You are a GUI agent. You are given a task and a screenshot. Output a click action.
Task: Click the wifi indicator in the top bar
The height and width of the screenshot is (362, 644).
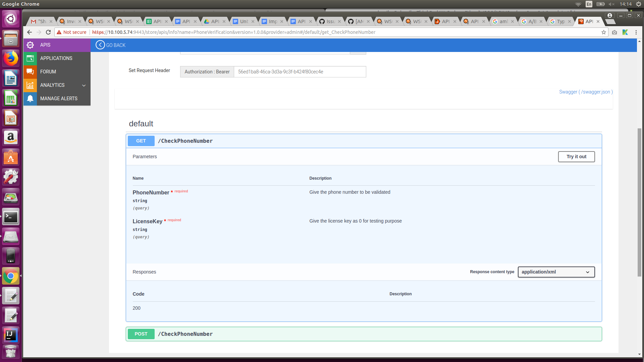[x=578, y=4]
